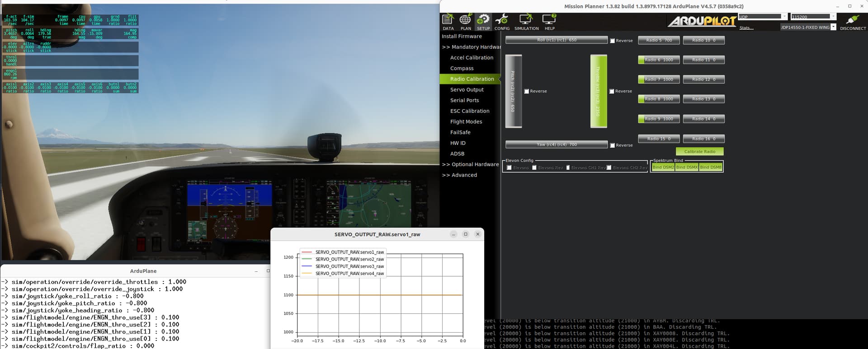
Task: Click the Bind DSMX button
Action: (x=687, y=167)
